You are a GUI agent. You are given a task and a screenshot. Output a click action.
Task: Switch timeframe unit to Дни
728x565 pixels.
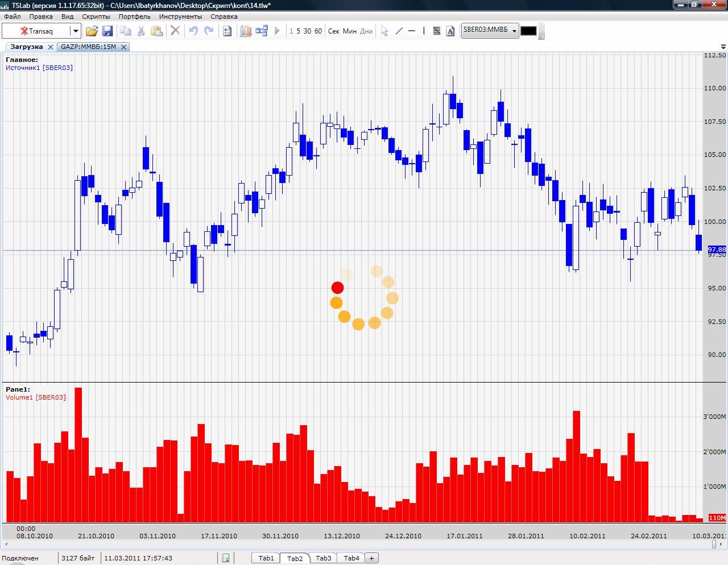[366, 31]
